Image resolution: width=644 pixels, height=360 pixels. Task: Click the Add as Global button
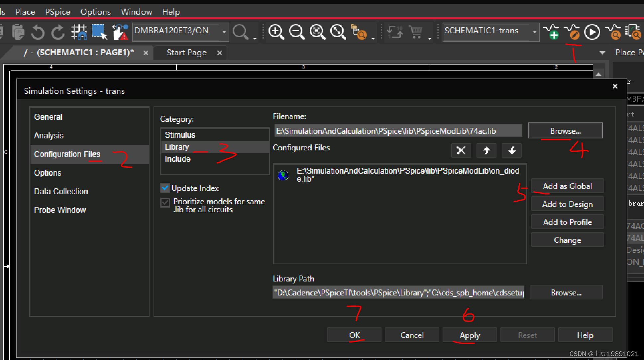pyautogui.click(x=567, y=186)
